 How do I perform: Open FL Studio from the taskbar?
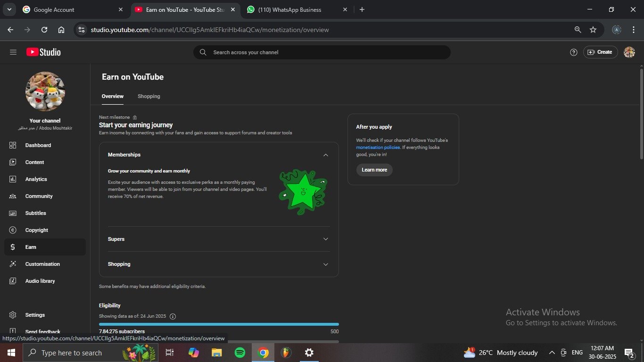[x=286, y=353]
